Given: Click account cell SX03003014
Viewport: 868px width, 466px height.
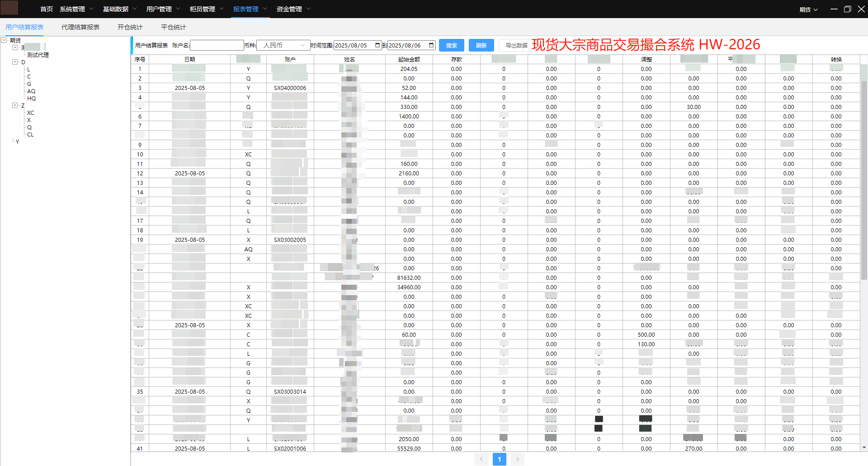Looking at the screenshot, I should [290, 391].
